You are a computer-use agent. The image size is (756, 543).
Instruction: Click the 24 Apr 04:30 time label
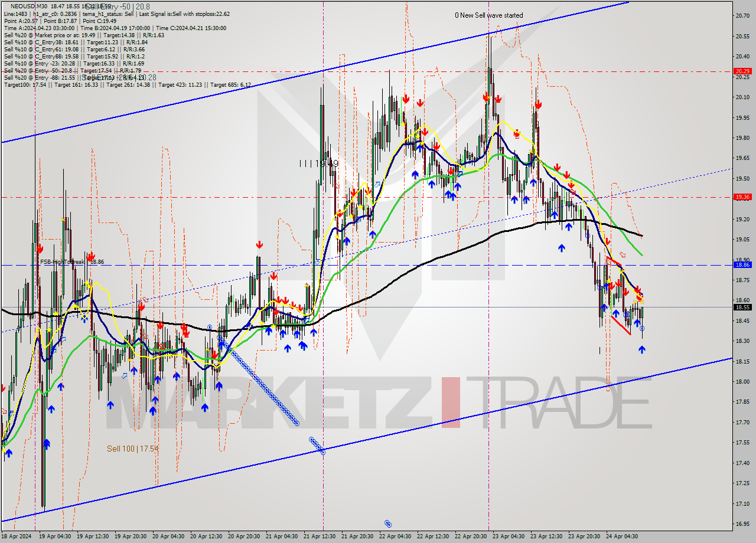coord(622,537)
